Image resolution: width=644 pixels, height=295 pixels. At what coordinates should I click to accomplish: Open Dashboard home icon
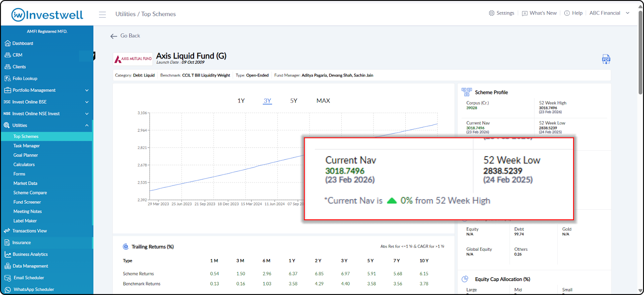[7, 43]
